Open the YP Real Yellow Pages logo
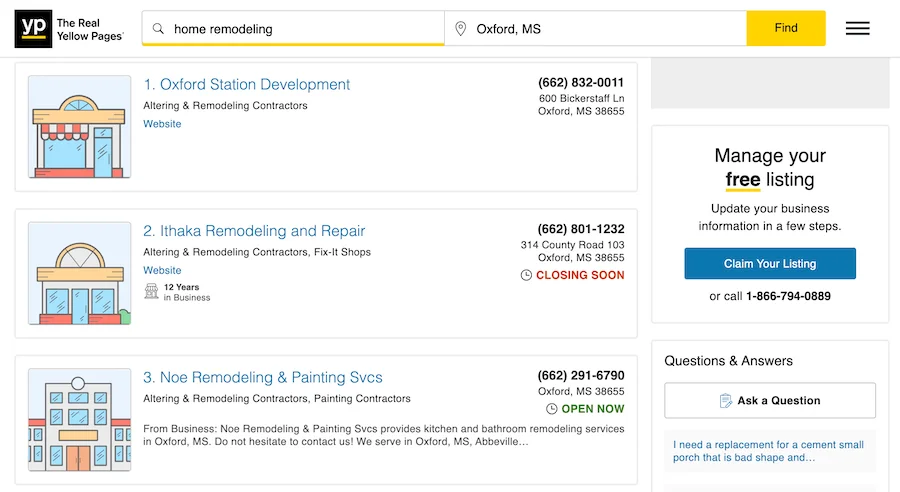 coord(69,29)
